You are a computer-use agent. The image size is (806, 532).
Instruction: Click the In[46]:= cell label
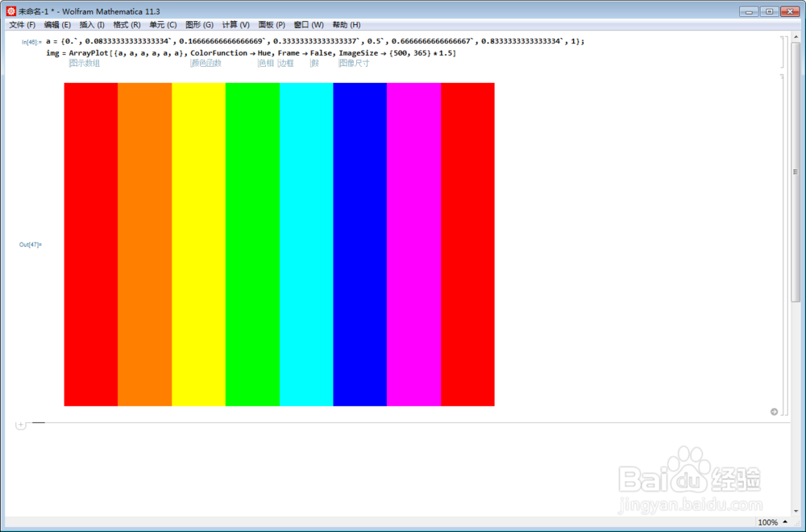[x=31, y=42]
